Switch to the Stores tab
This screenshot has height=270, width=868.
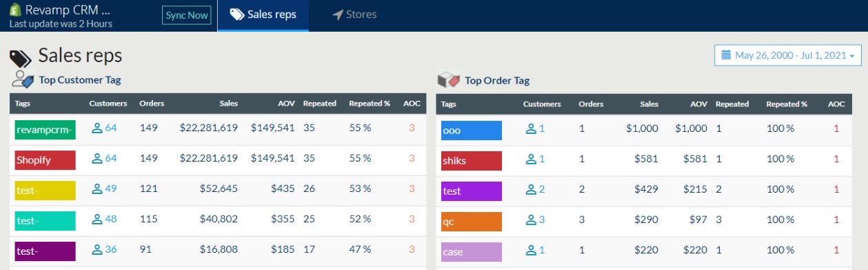click(354, 15)
